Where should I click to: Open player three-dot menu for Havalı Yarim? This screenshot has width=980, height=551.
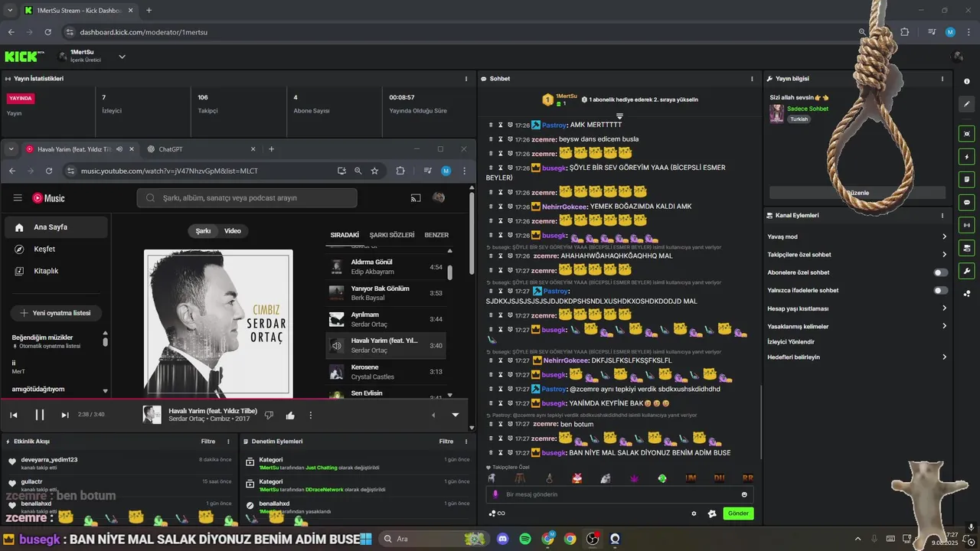pos(310,415)
